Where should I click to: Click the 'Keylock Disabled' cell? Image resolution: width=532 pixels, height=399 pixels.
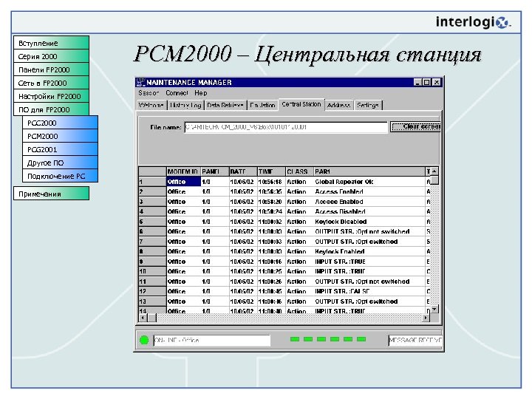369,222
